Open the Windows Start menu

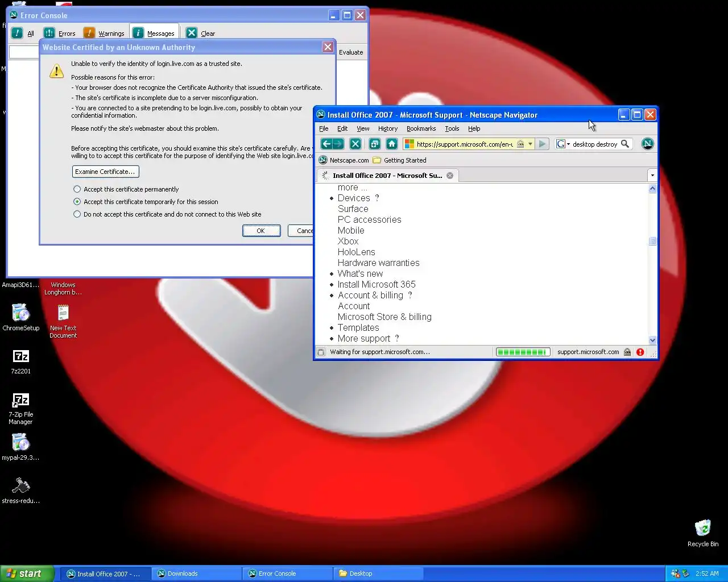pos(27,573)
